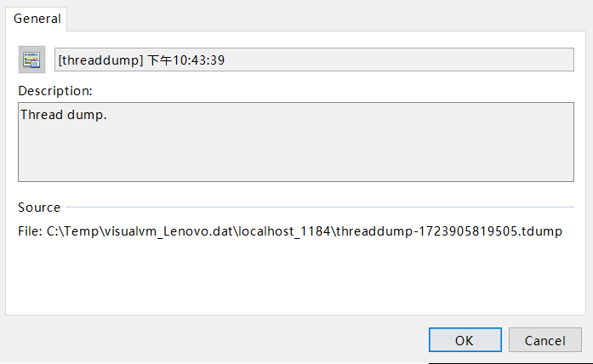Dismiss the dialog using Cancel
Screen dimensions: 593x364
[545, 340]
